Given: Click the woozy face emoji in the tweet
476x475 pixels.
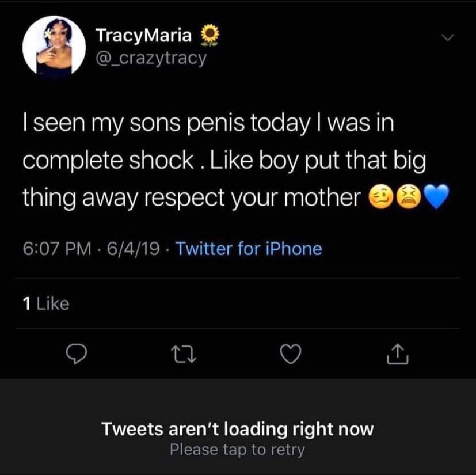Looking at the screenshot, I should tap(380, 199).
